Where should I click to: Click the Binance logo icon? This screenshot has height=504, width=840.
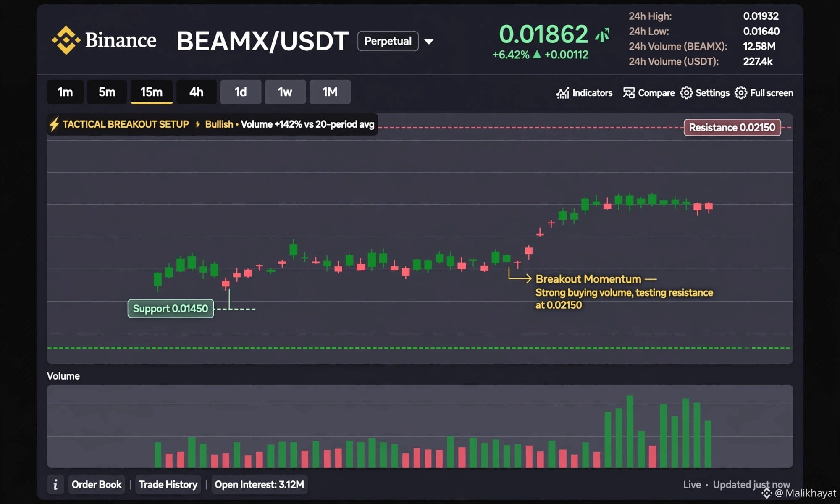pos(66,40)
